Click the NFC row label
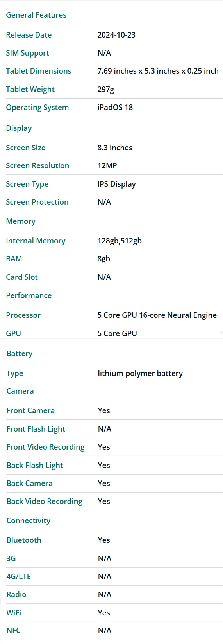 14,630
